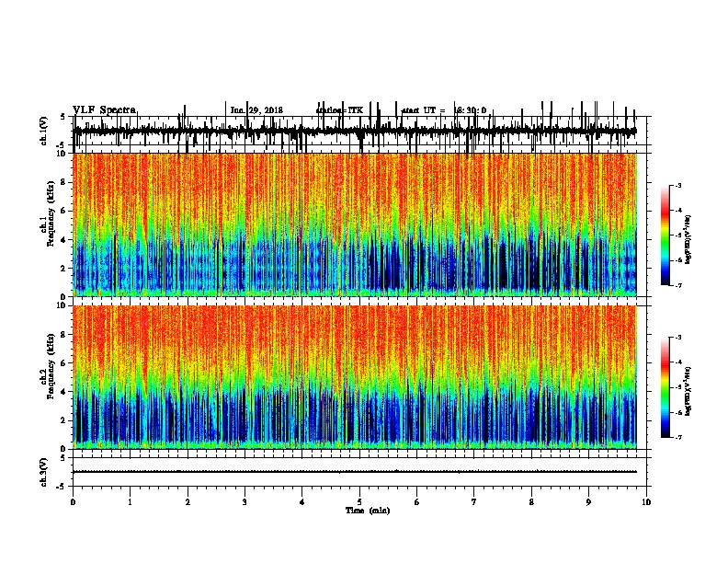
Task: Click the "9" time axis tick label
Action: click(588, 502)
